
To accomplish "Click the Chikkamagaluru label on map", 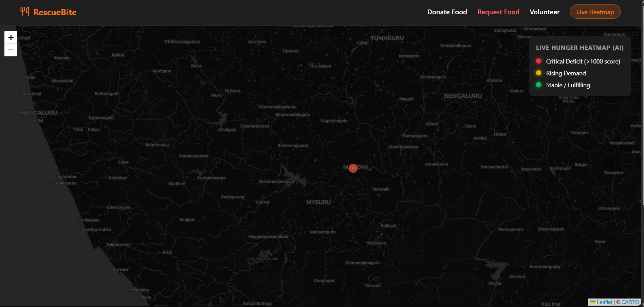I will click(x=182, y=41).
